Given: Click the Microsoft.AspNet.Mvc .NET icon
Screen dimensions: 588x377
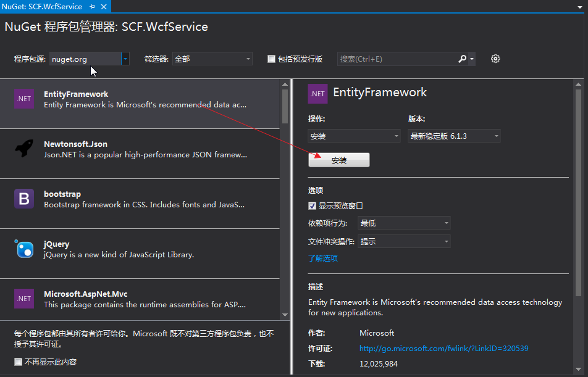Looking at the screenshot, I should point(24,298).
